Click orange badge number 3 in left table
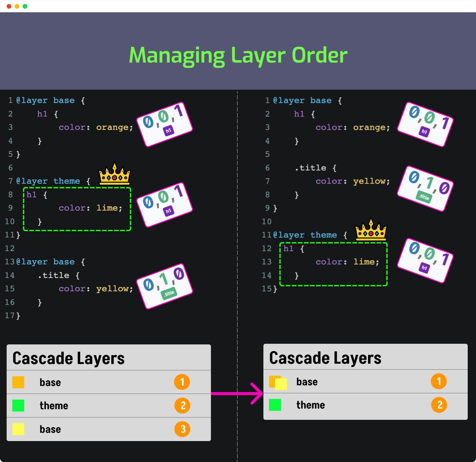Screen dimensions: 476x462 point(182,429)
